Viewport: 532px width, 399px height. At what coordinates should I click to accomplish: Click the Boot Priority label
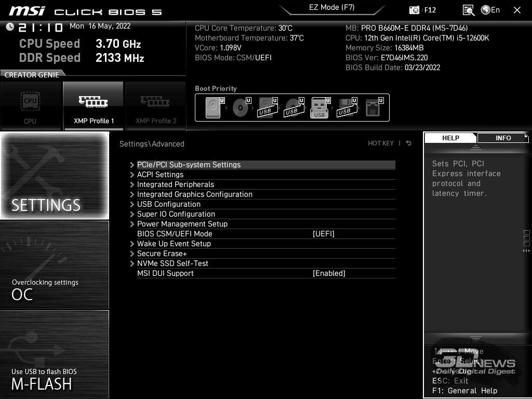[216, 88]
